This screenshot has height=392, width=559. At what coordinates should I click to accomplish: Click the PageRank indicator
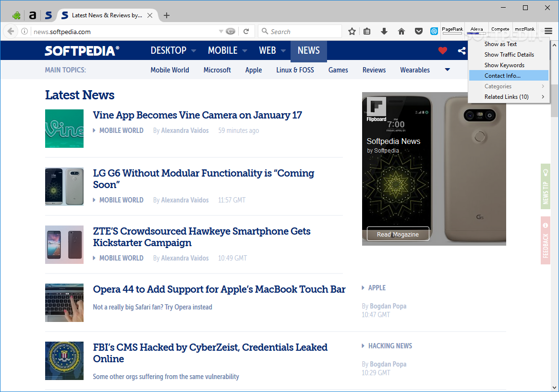click(x=452, y=31)
